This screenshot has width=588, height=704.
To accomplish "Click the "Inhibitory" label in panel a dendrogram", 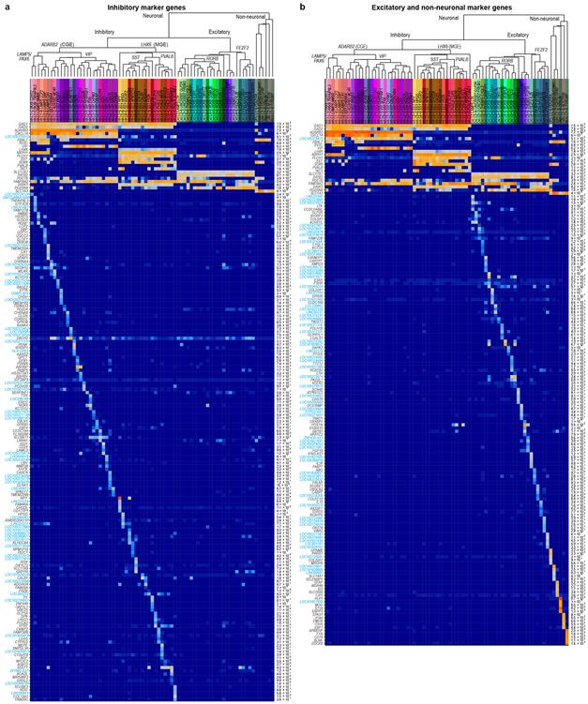I will 104,32.
